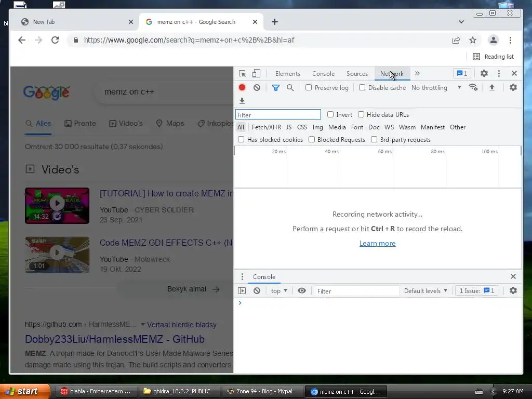This screenshot has width=532, height=399.
Task: Open TUTORIAL How to create MEMZ video link
Action: [x=166, y=193]
